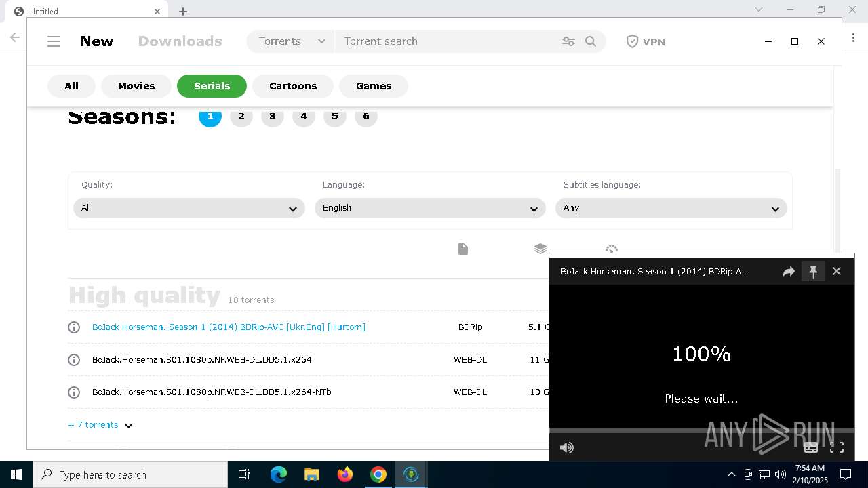Click the layers column header icon

click(540, 249)
